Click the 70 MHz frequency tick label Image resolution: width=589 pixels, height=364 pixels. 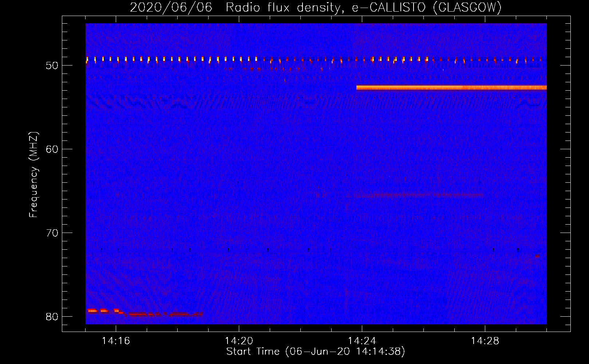tap(52, 233)
